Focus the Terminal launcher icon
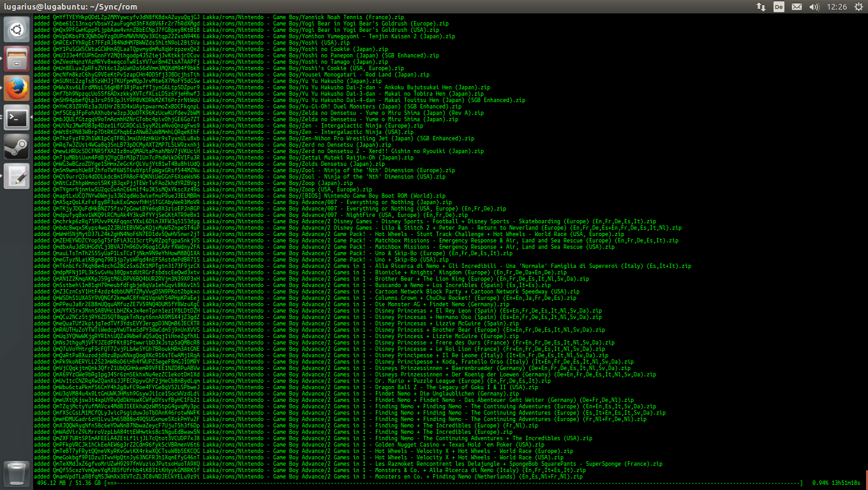The image size is (868, 490). (x=17, y=117)
